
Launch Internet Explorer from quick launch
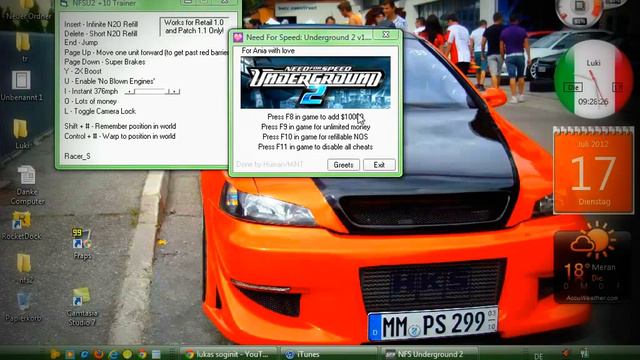point(113,354)
